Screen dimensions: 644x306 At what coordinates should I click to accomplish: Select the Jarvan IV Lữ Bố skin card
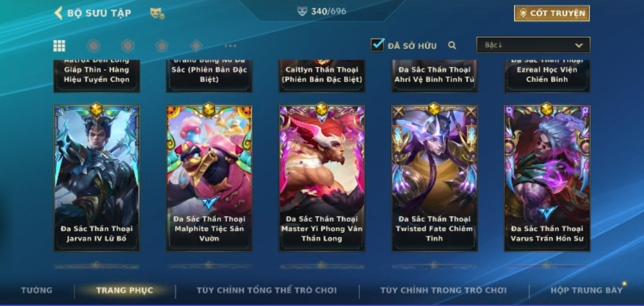97,178
